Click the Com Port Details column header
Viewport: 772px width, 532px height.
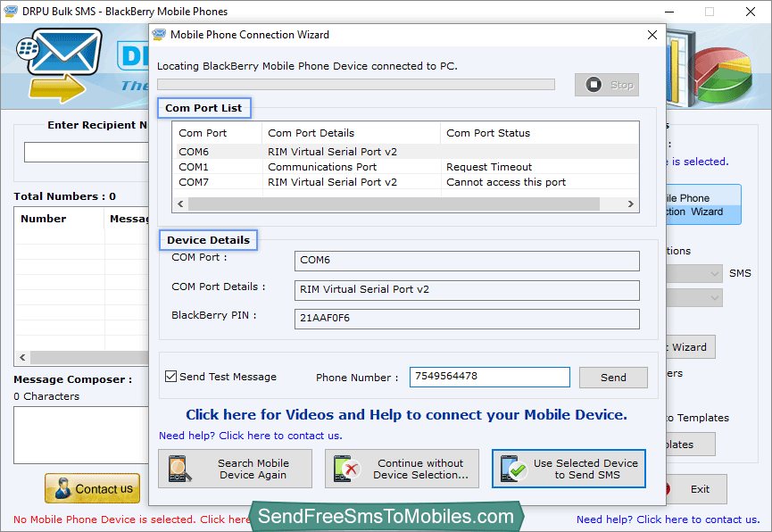(351, 133)
